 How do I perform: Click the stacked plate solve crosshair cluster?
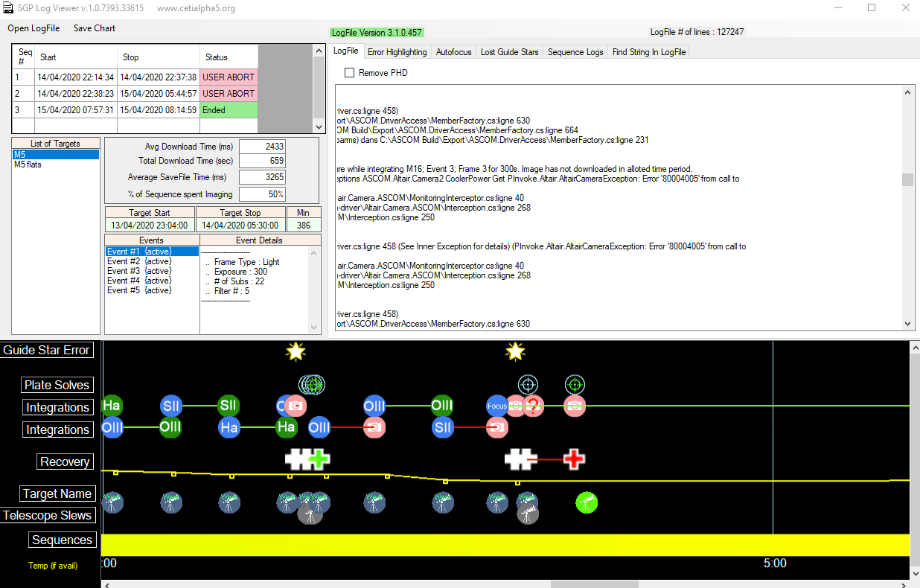[312, 385]
